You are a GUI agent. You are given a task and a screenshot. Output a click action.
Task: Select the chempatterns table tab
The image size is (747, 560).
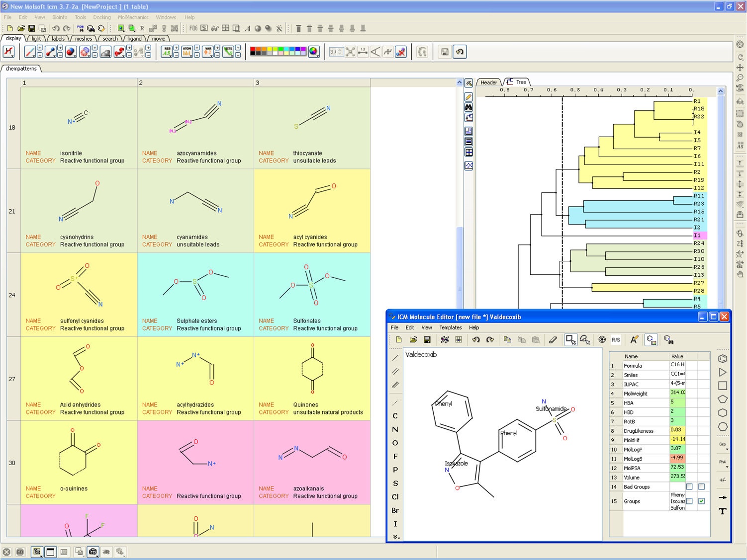pyautogui.click(x=21, y=69)
